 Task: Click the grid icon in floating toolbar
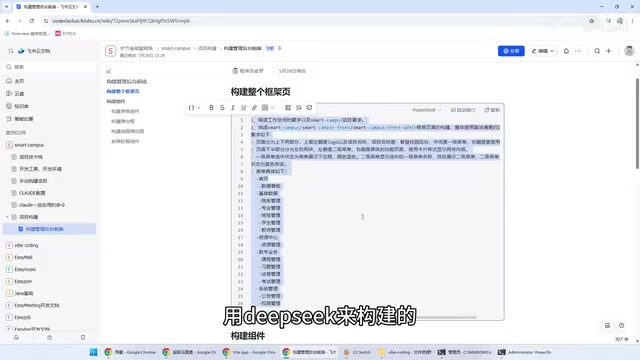[x=288, y=108]
